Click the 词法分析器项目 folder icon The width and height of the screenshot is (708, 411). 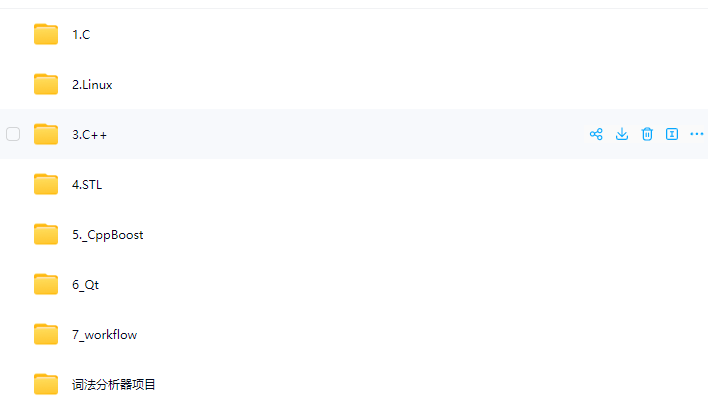click(x=46, y=384)
